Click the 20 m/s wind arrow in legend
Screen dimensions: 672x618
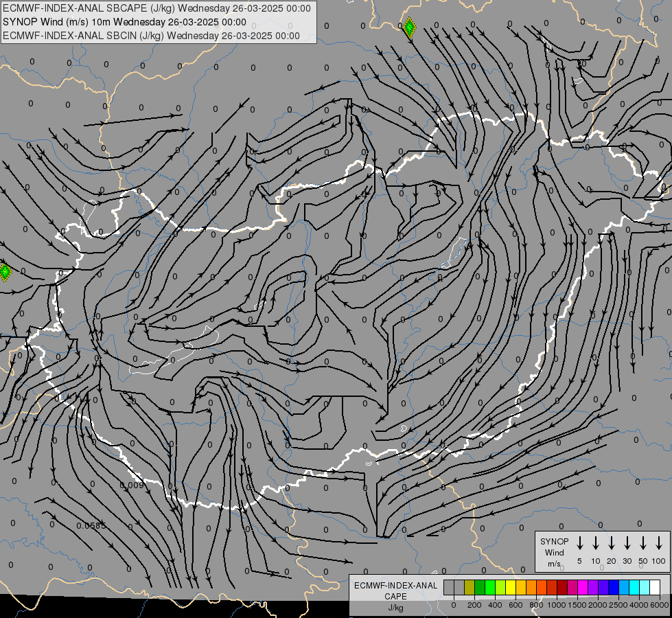(612, 543)
